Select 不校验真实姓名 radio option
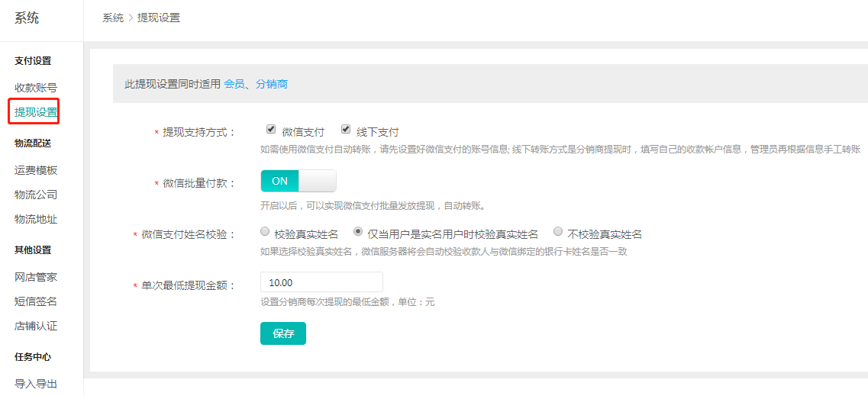Viewport: 868px width, 396px height. 558,231
